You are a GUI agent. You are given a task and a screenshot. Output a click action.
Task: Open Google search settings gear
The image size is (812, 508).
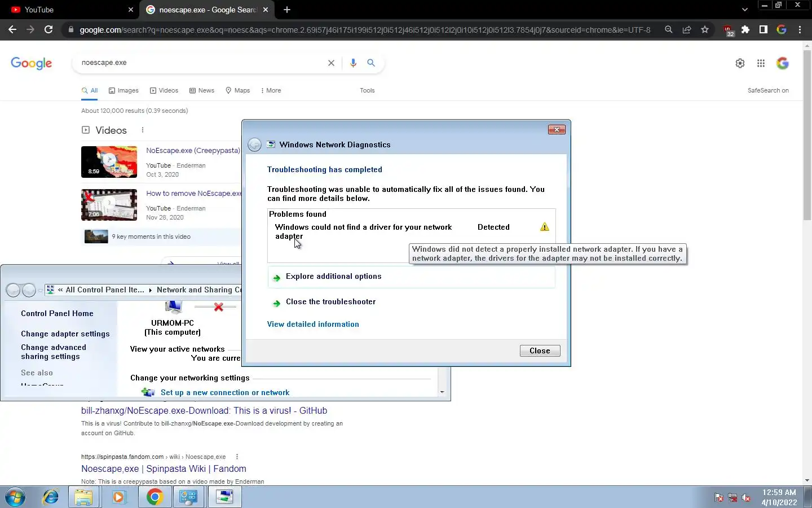[740, 63]
